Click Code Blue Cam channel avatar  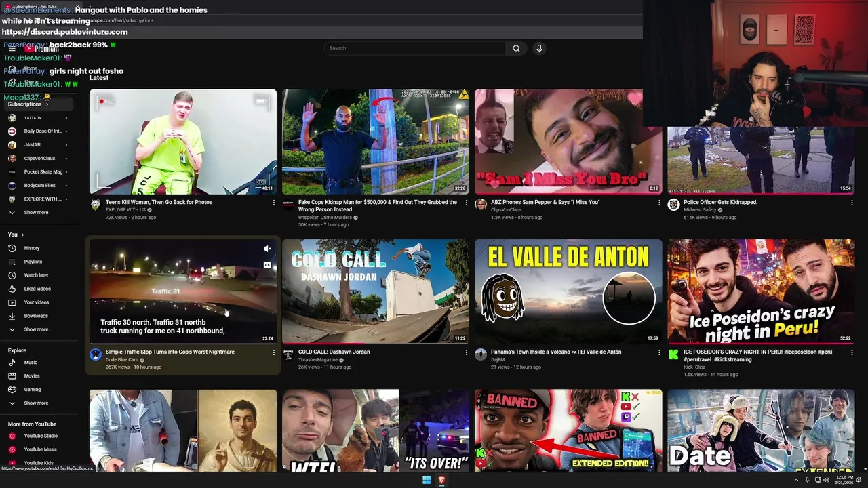(x=96, y=354)
